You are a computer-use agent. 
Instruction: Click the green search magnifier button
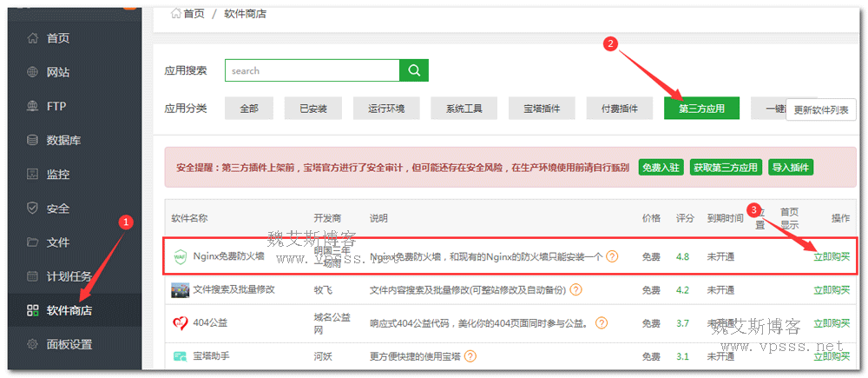414,70
